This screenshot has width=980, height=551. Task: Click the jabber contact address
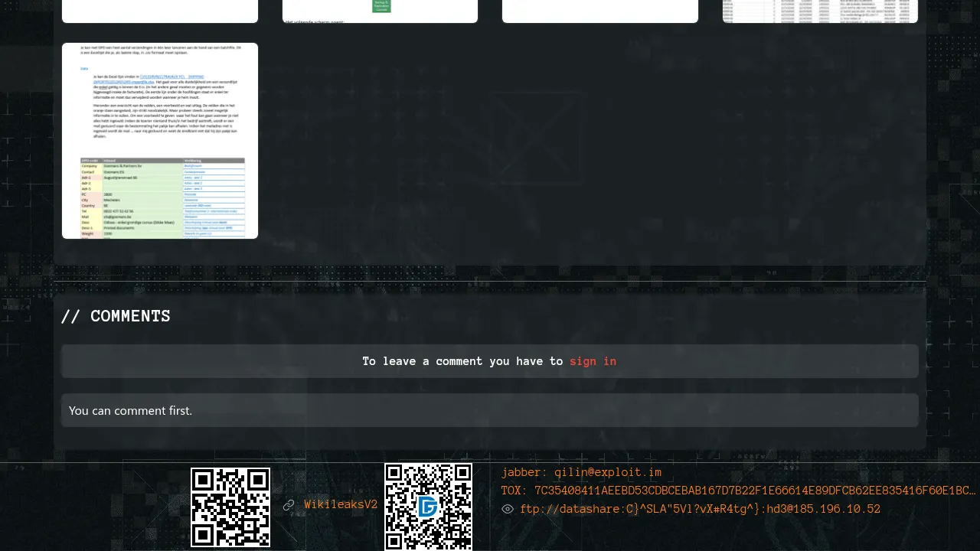[607, 473]
